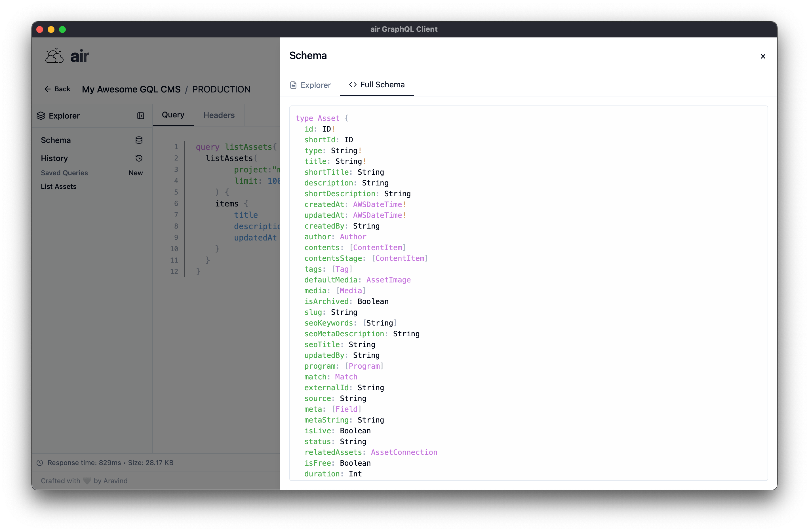Open Explorer via the stacked layers icon
Image resolution: width=809 pixels, height=532 pixels.
pyautogui.click(x=41, y=115)
